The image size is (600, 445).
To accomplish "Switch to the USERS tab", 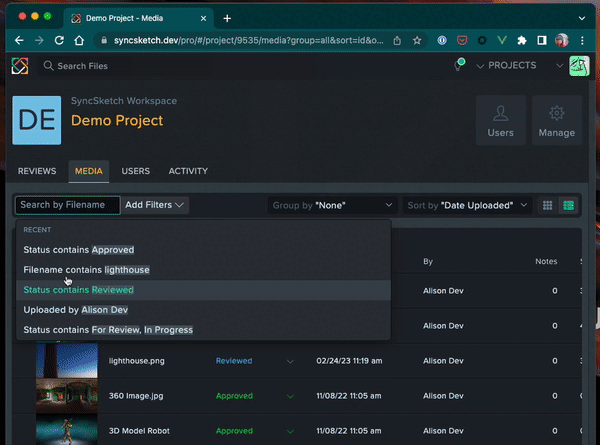I will [135, 171].
